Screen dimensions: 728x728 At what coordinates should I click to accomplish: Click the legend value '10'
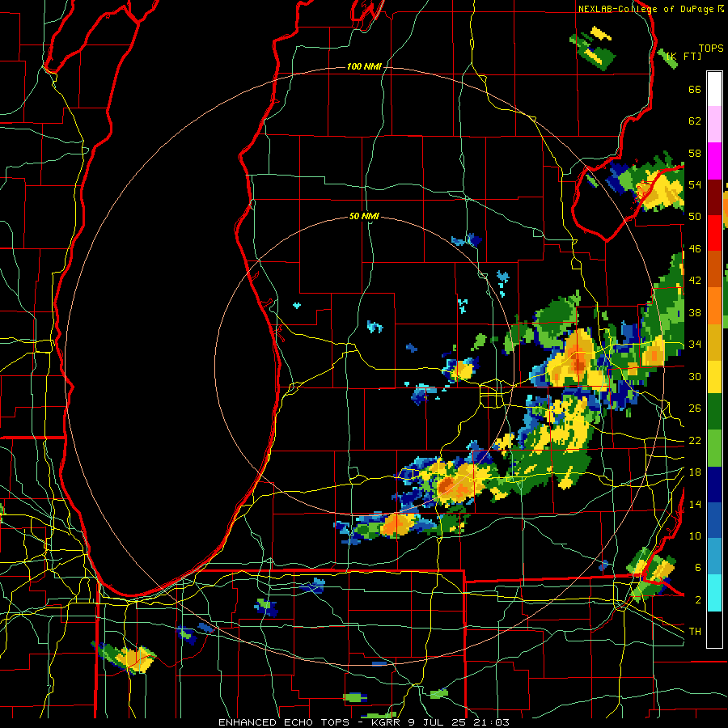click(x=695, y=535)
